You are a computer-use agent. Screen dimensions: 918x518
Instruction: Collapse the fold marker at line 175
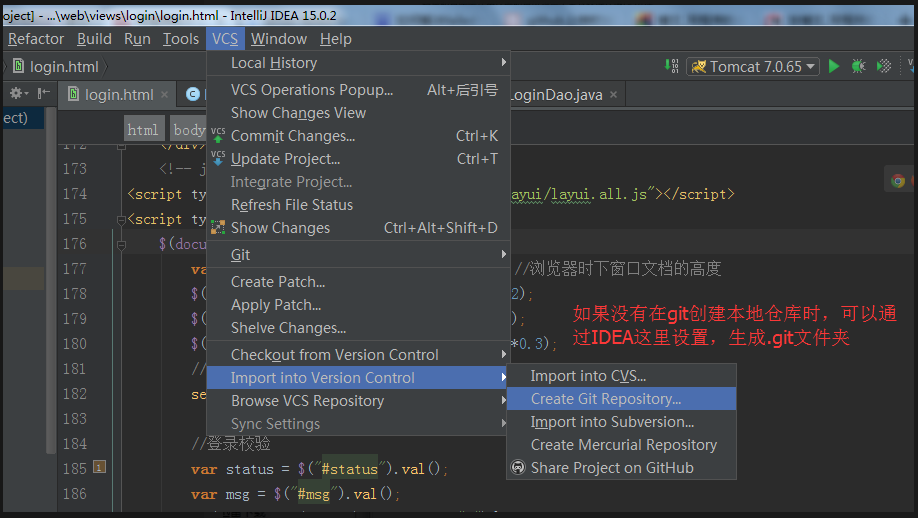pyautogui.click(x=121, y=219)
